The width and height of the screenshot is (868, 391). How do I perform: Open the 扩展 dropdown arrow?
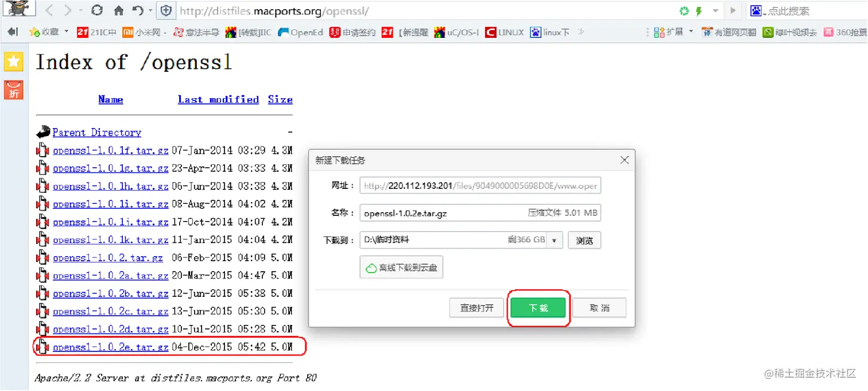coord(691,32)
